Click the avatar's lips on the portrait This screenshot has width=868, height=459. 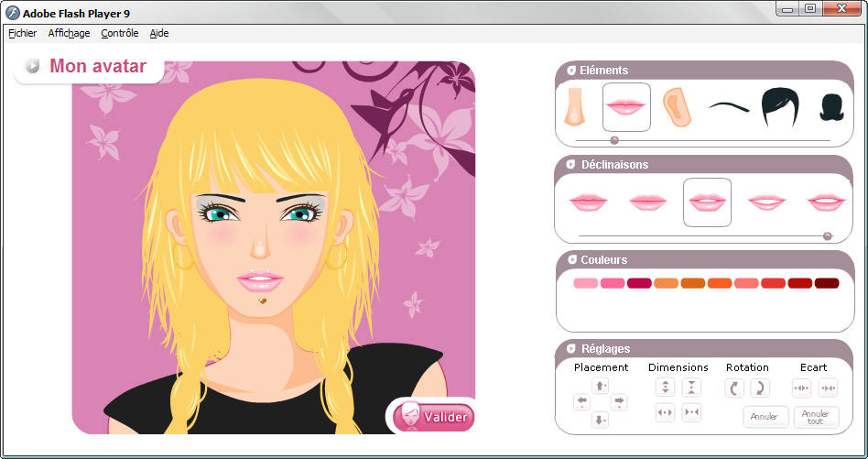point(260,281)
